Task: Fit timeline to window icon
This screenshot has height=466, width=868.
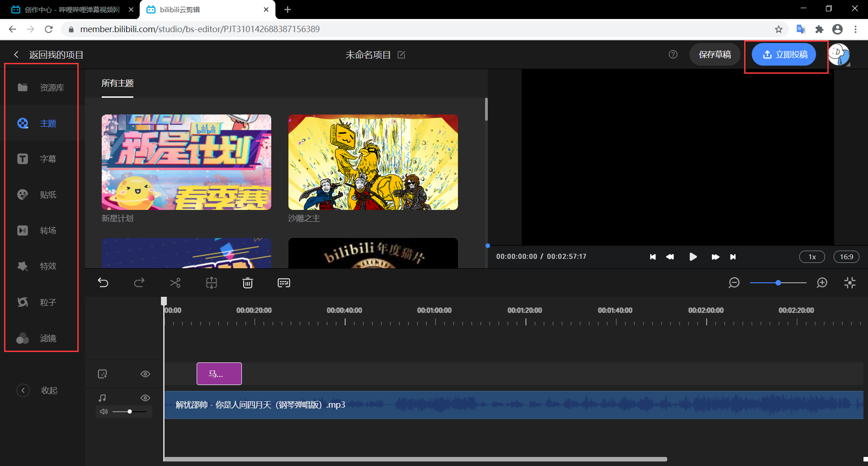Action: tap(849, 283)
